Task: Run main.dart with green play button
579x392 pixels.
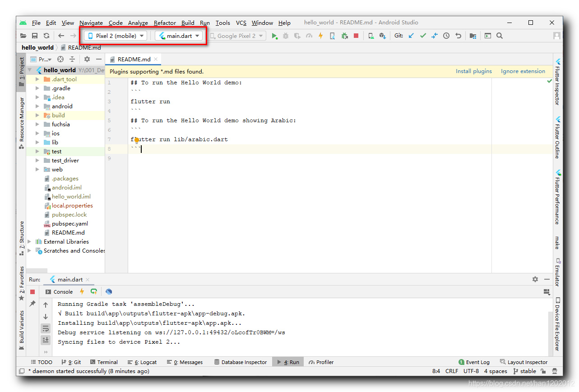Action: tap(274, 36)
